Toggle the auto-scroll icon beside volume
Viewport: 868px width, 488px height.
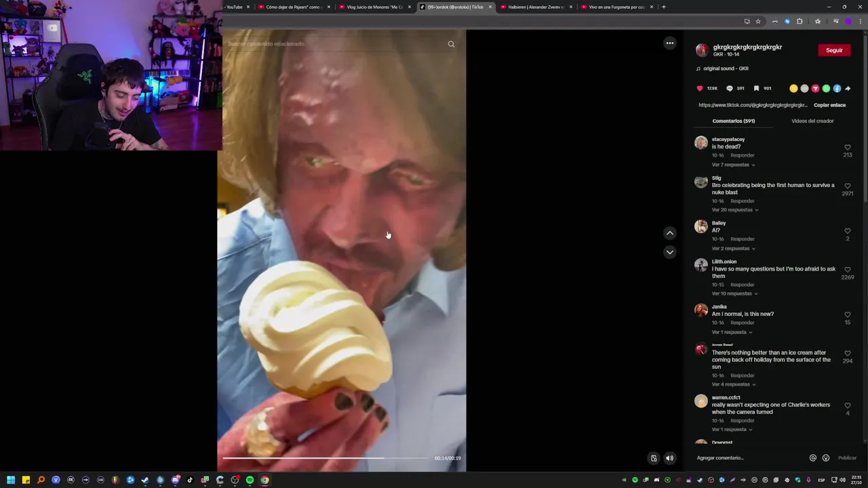pos(654,457)
